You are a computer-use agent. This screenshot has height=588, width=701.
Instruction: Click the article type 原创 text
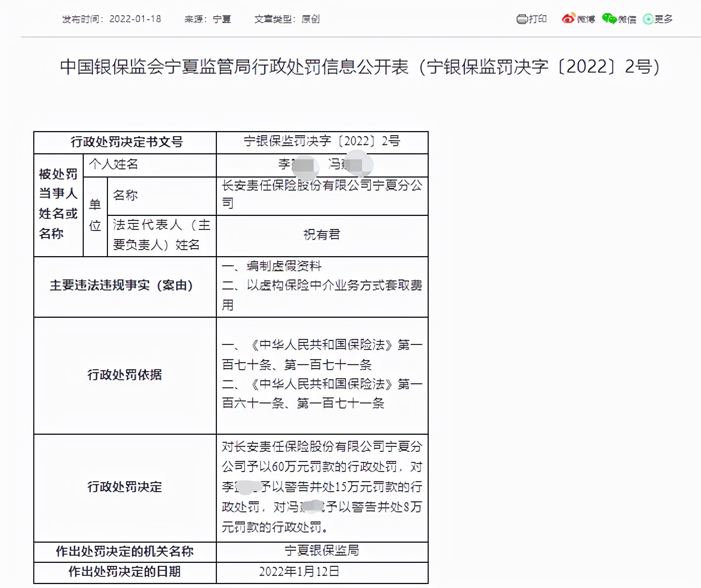pos(311,19)
